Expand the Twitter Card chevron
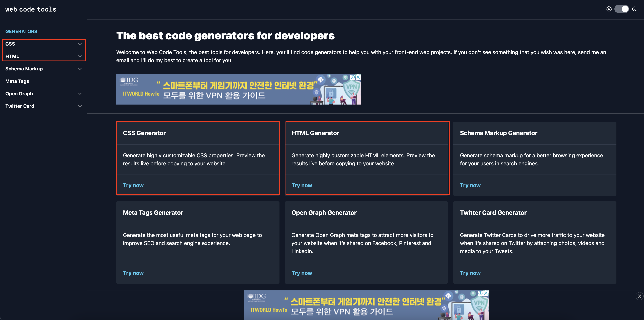 [80, 106]
